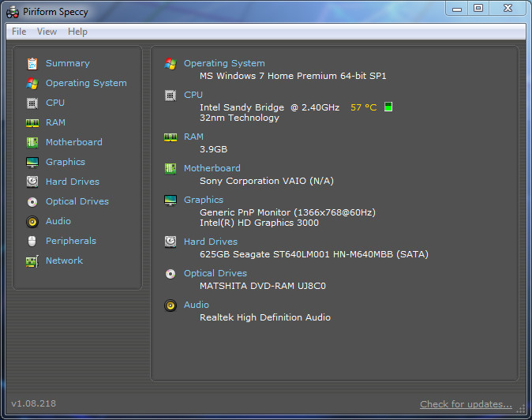Click the Network card icon in sidebar
The width and height of the screenshot is (532, 420).
pyautogui.click(x=32, y=261)
